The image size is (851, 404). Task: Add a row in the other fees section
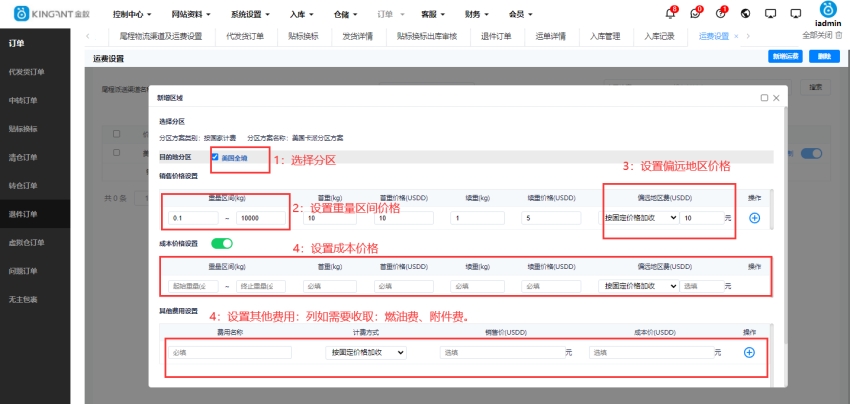point(748,352)
